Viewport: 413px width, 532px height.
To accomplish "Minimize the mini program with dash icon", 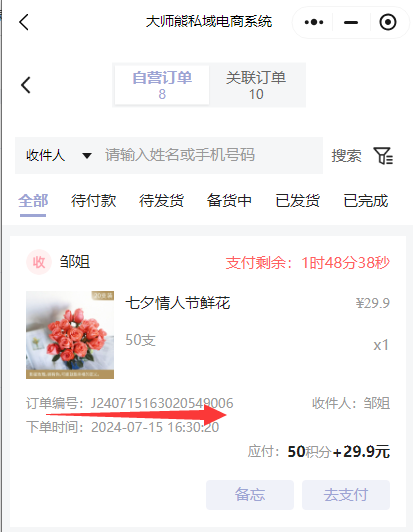I will (x=351, y=23).
